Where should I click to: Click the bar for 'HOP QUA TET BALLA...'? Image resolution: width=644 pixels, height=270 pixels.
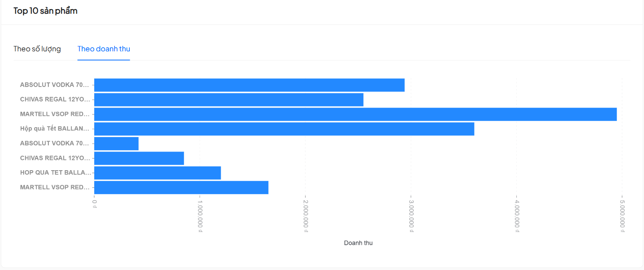coord(157,173)
